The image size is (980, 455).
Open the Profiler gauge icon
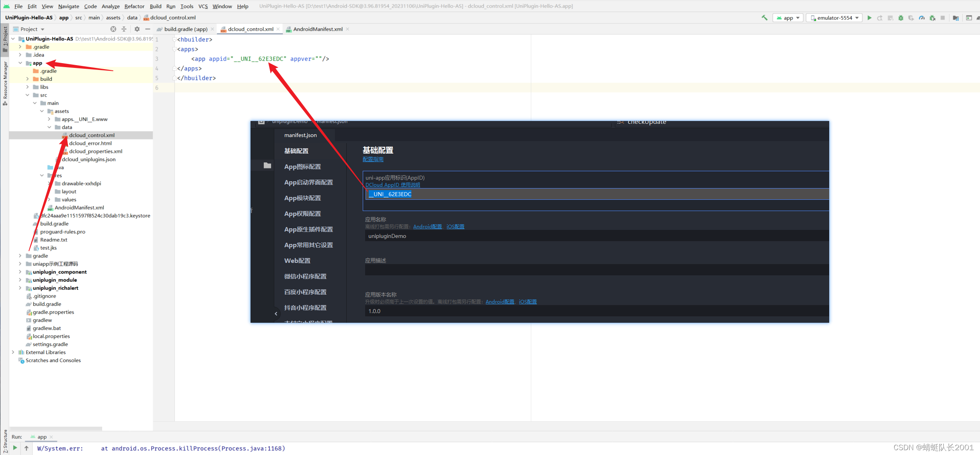(922, 18)
